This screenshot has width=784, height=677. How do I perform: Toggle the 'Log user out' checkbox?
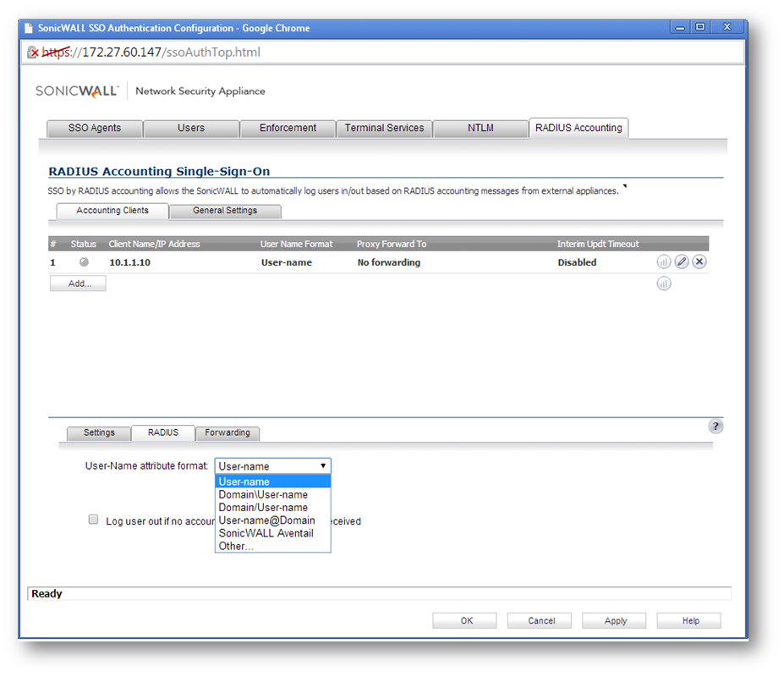coord(94,520)
